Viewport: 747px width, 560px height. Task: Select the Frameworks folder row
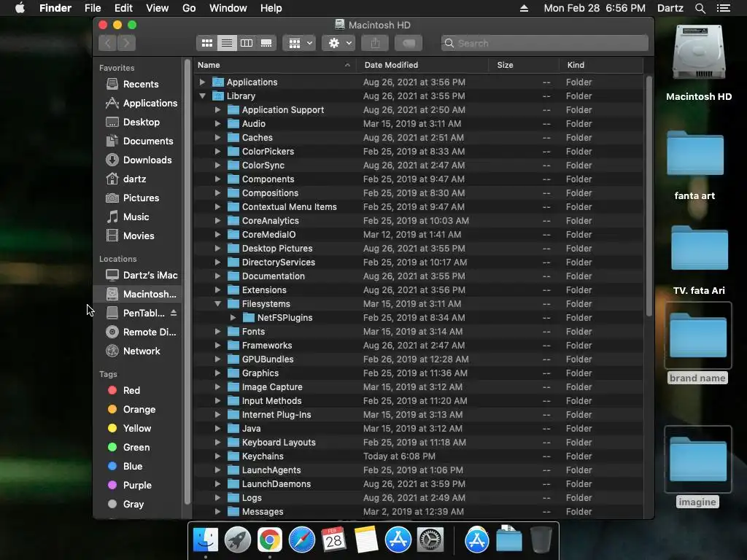[x=419, y=345]
